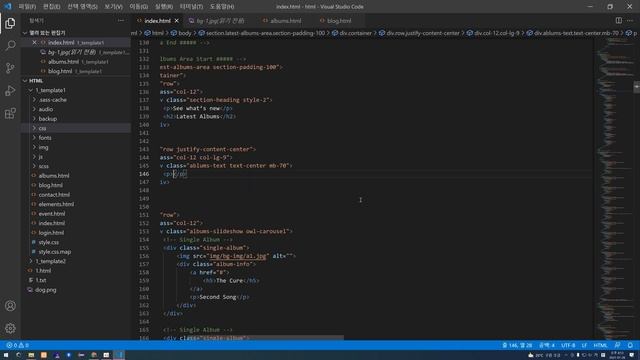Image resolution: width=640 pixels, height=360 pixels.
Task: Open contact.html in the file tree
Action: 54,195
